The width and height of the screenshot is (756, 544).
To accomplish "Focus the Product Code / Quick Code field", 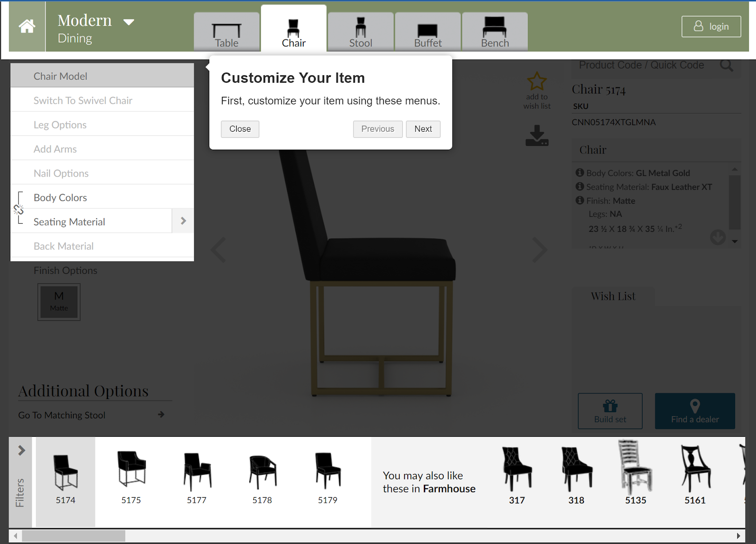I will click(x=642, y=65).
